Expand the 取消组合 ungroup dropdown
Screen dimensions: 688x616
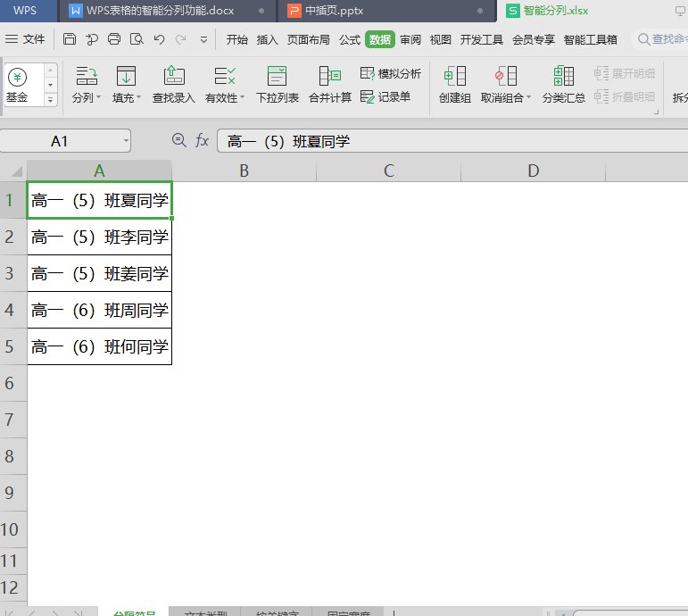[x=528, y=98]
